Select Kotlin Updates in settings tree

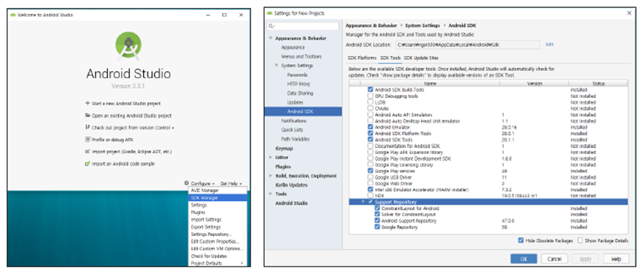[x=292, y=185]
